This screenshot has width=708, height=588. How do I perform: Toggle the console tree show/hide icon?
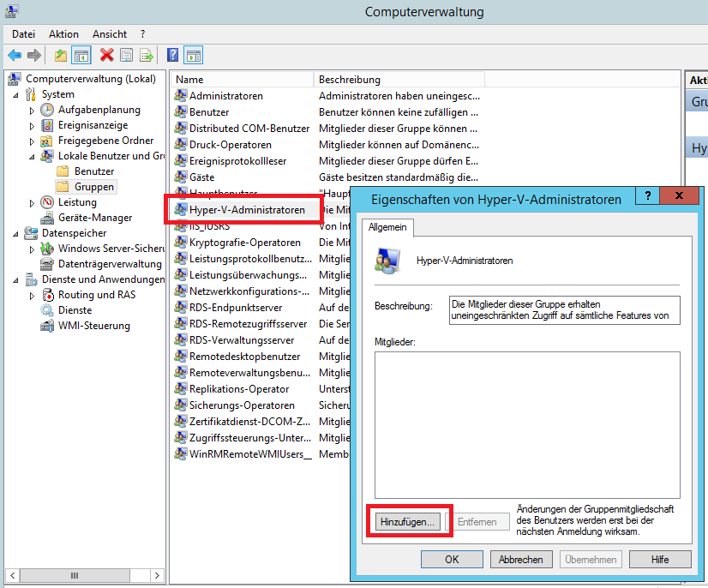click(x=81, y=55)
